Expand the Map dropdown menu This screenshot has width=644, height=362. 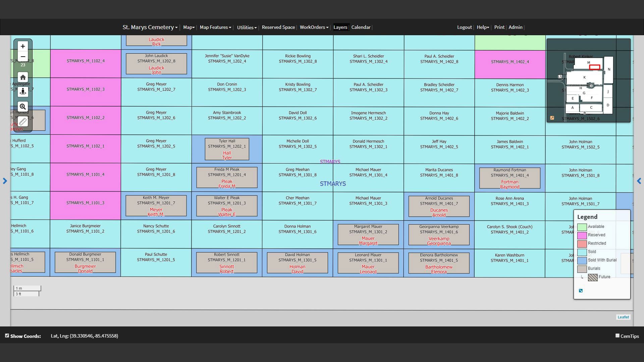[189, 27]
